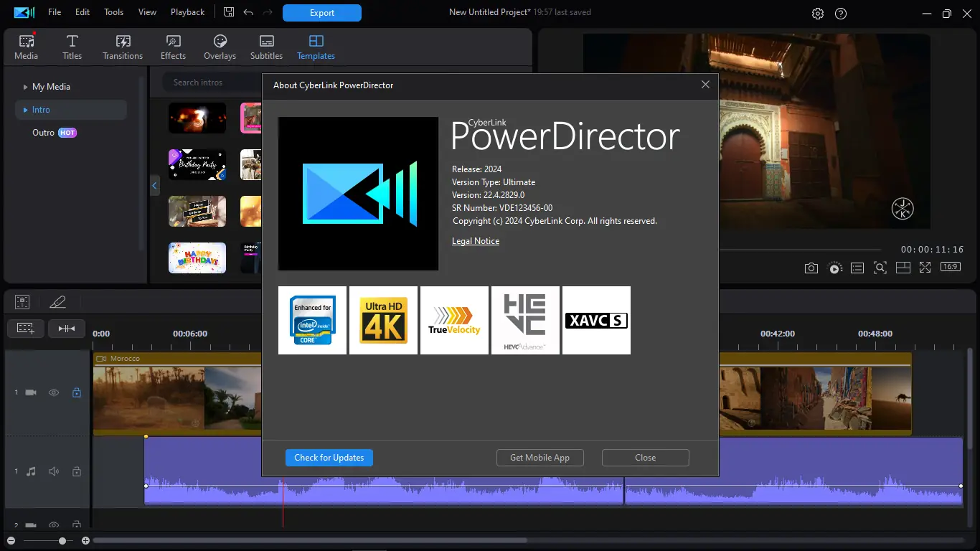Toggle the lock on video track 1
The image size is (980, 551).
[77, 392]
